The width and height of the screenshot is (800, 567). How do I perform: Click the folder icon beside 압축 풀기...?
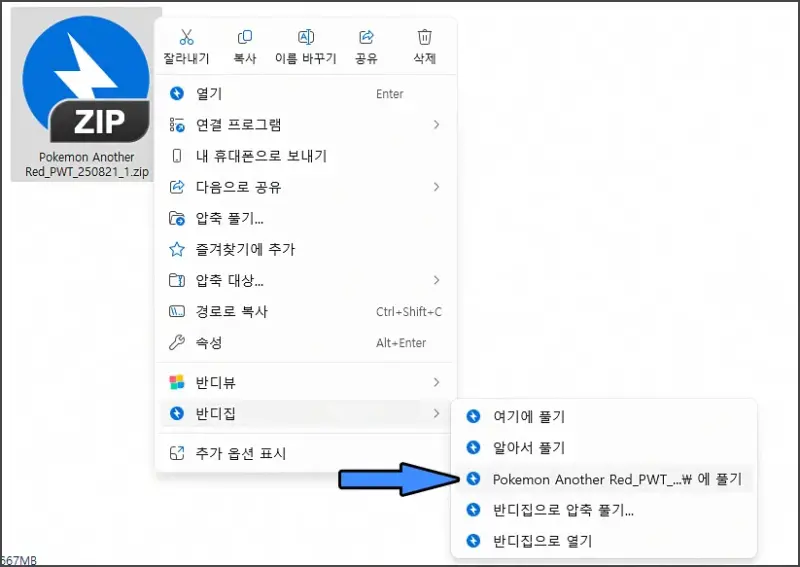[x=177, y=218]
